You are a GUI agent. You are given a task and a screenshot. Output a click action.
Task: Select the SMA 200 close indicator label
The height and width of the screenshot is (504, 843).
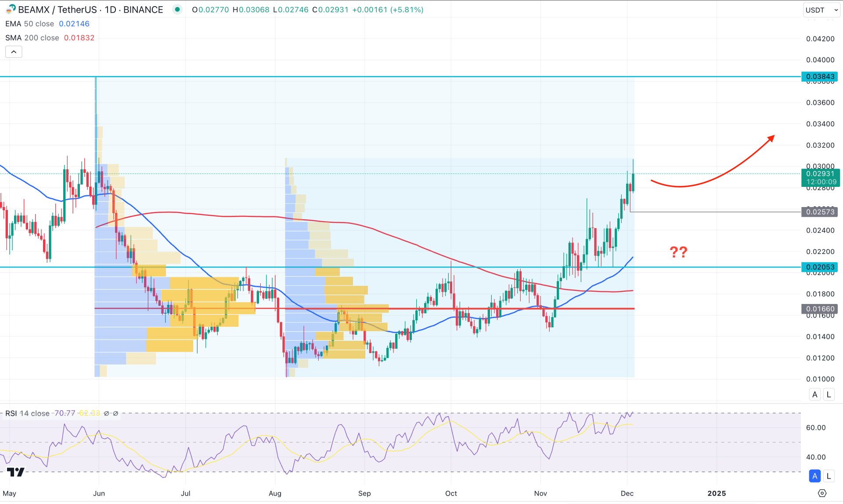point(32,38)
